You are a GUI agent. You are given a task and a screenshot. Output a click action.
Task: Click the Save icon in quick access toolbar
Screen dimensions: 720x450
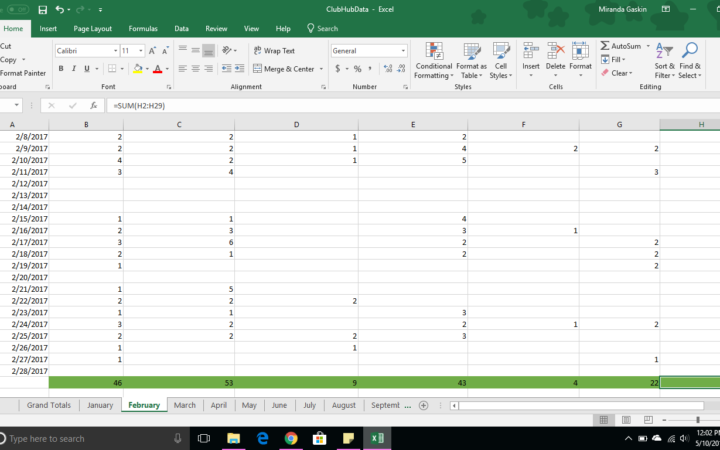(43, 9)
